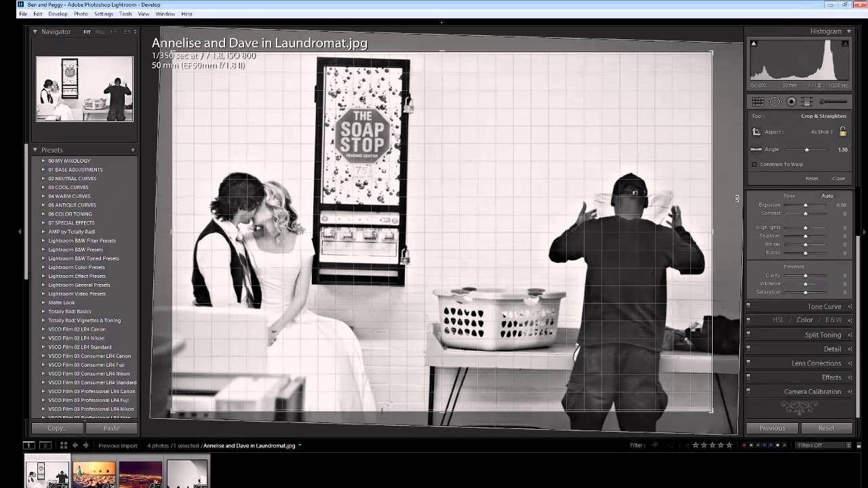The height and width of the screenshot is (488, 868).
Task: Select the Spot Removal tool
Action: 776,102
